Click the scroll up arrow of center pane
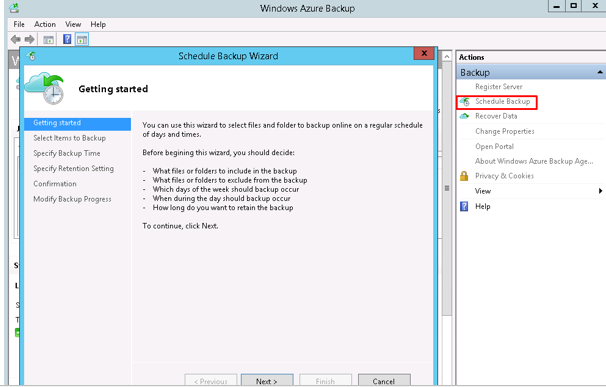The height and width of the screenshot is (387, 606). [446, 57]
